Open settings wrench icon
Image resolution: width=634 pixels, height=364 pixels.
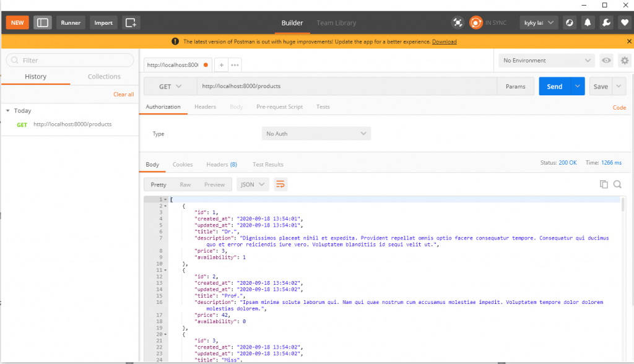point(606,23)
